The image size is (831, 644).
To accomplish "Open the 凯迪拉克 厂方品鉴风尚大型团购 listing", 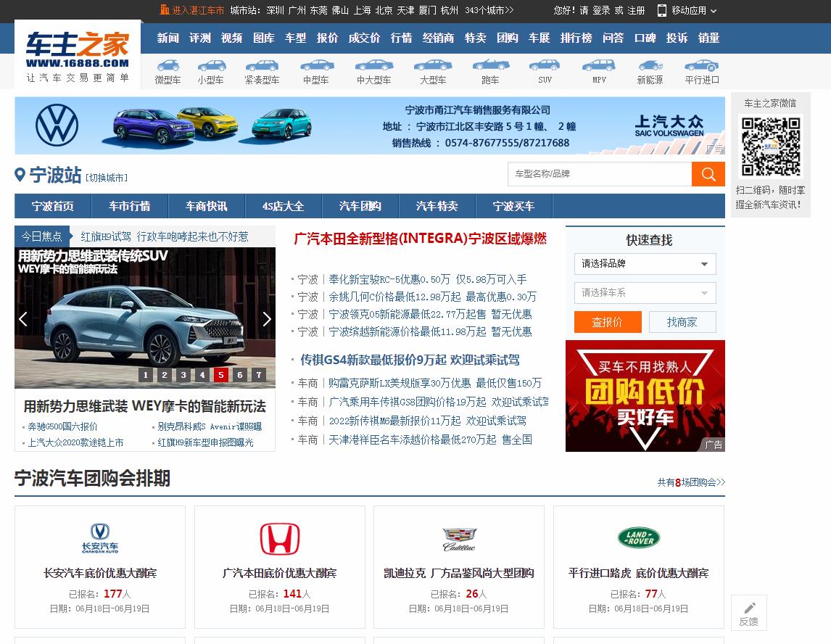I will click(459, 573).
